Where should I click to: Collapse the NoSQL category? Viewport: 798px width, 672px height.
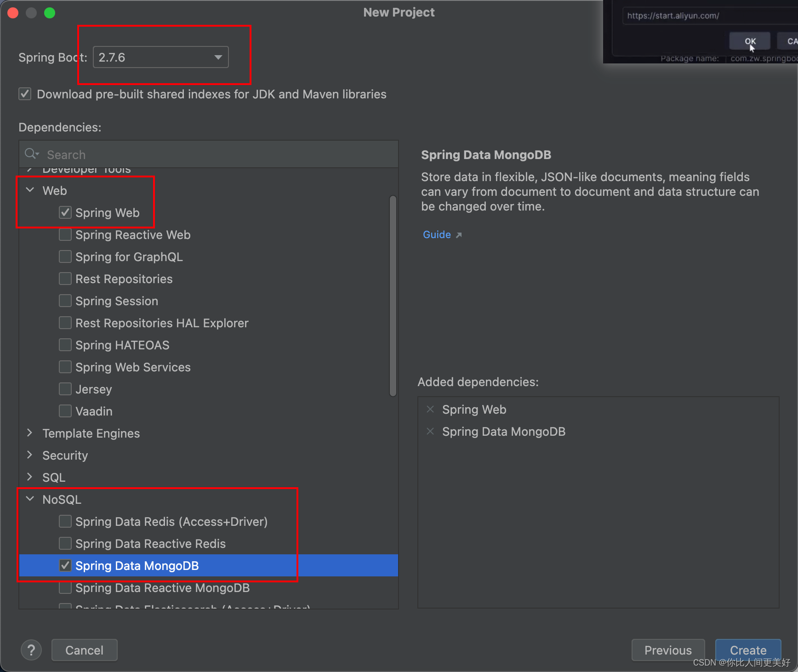click(x=30, y=499)
